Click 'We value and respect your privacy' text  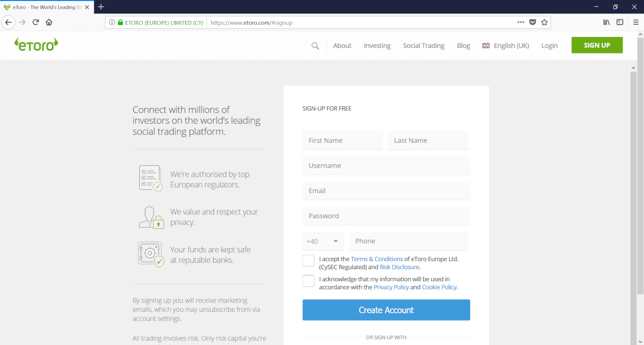(x=214, y=217)
